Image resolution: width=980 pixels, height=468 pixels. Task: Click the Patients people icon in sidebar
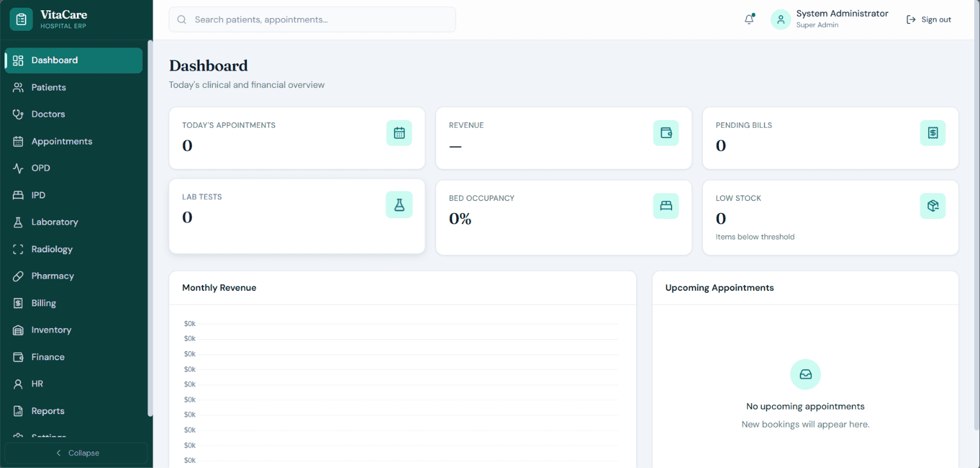coord(18,87)
